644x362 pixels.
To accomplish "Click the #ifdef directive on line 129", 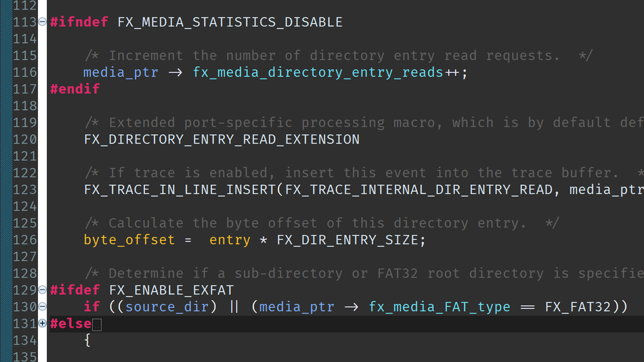I will [75, 290].
